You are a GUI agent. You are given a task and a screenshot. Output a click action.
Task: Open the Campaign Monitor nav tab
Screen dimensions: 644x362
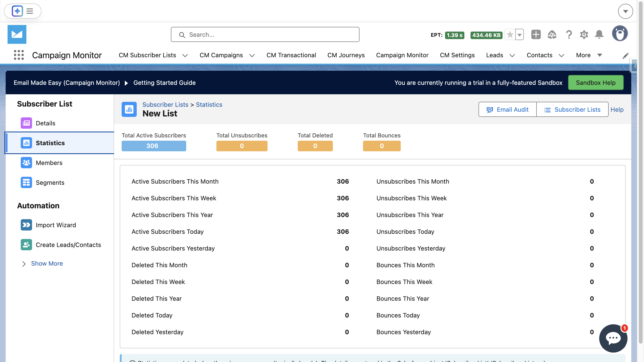(x=402, y=55)
